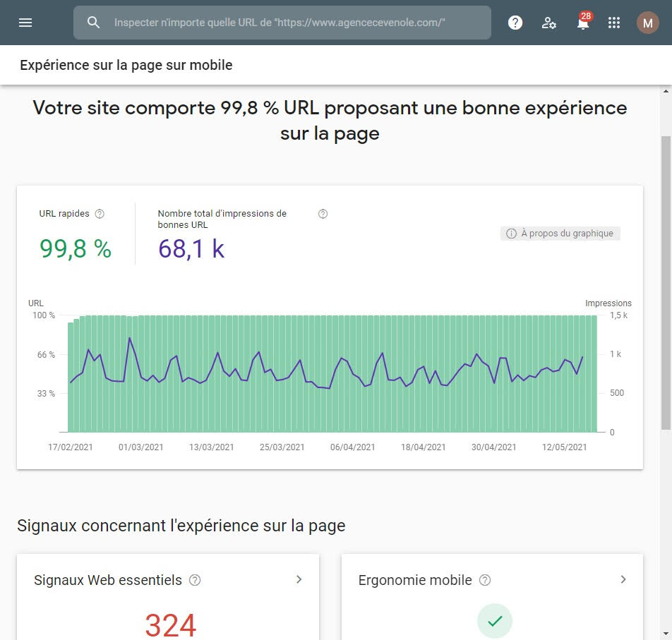Click the 06/04/2021 axis date label
The width and height of the screenshot is (672, 640).
(x=353, y=447)
